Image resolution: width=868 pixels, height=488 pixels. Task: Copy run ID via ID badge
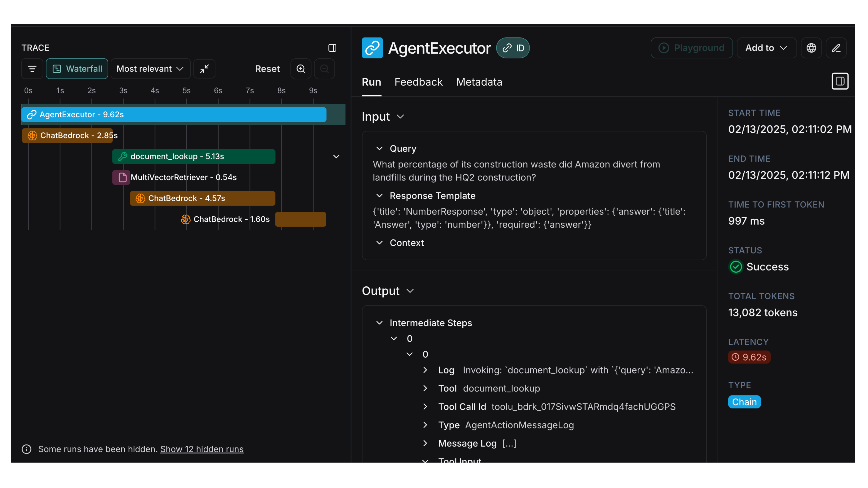click(513, 48)
